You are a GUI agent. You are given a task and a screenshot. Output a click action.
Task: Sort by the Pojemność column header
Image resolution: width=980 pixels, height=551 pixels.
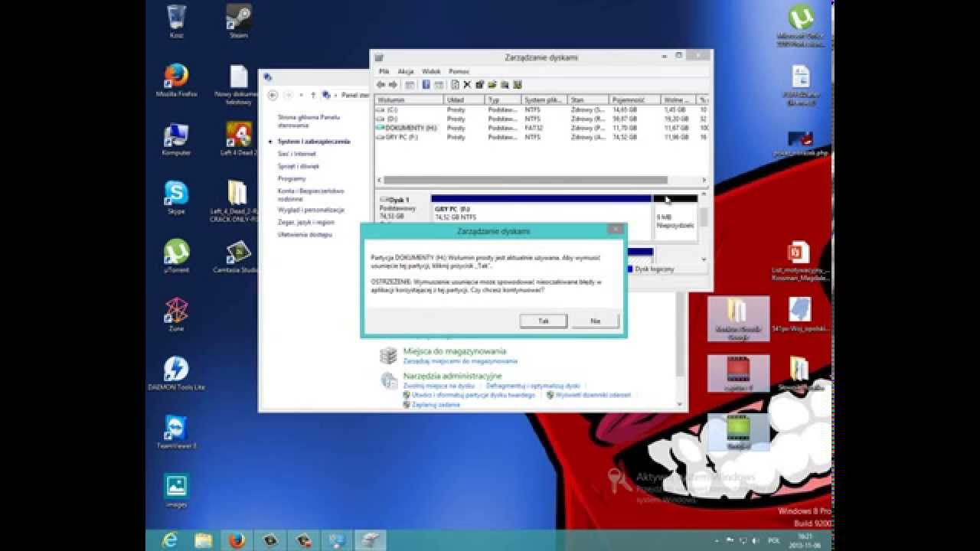[635, 100]
